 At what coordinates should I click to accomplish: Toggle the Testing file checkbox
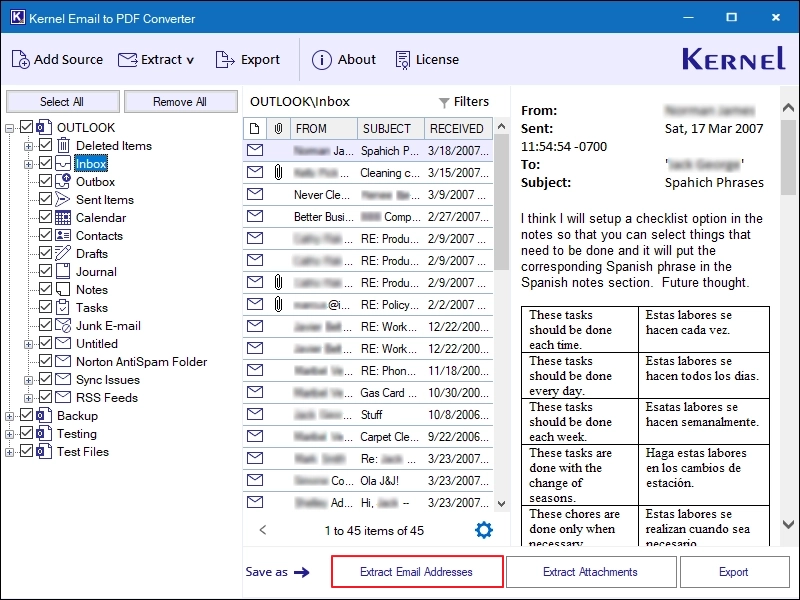coord(27,433)
